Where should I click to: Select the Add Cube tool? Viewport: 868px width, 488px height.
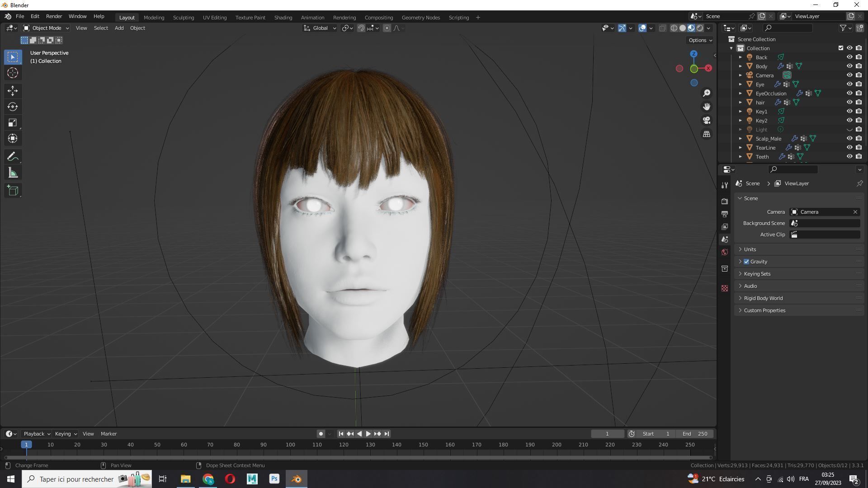13,191
